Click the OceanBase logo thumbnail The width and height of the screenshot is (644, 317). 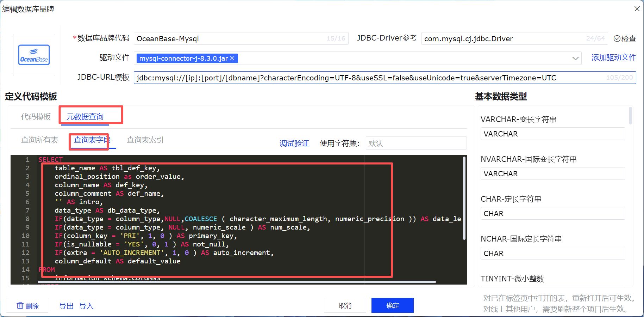pos(34,55)
